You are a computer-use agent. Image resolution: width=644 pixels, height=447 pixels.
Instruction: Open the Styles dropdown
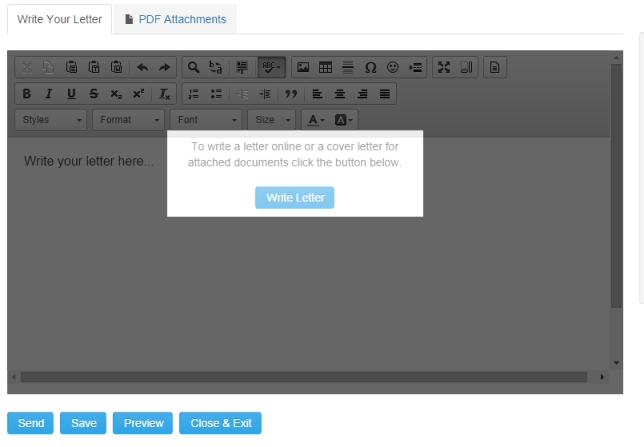coord(51,120)
